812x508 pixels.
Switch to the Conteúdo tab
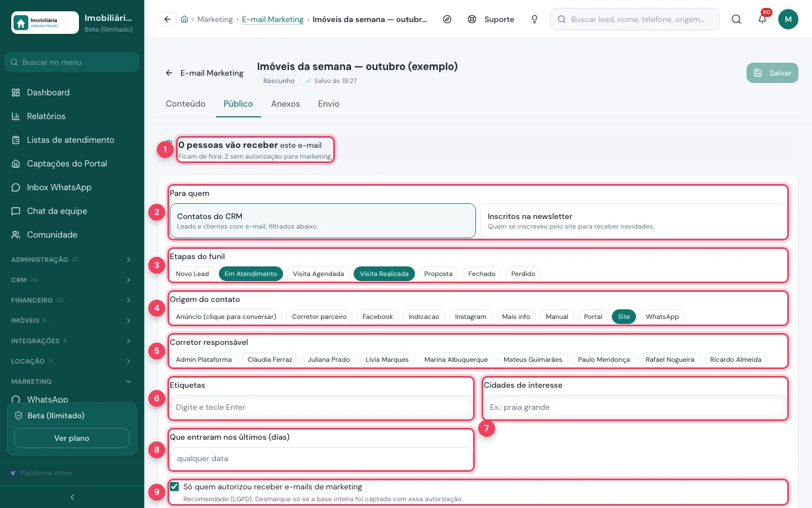point(186,104)
